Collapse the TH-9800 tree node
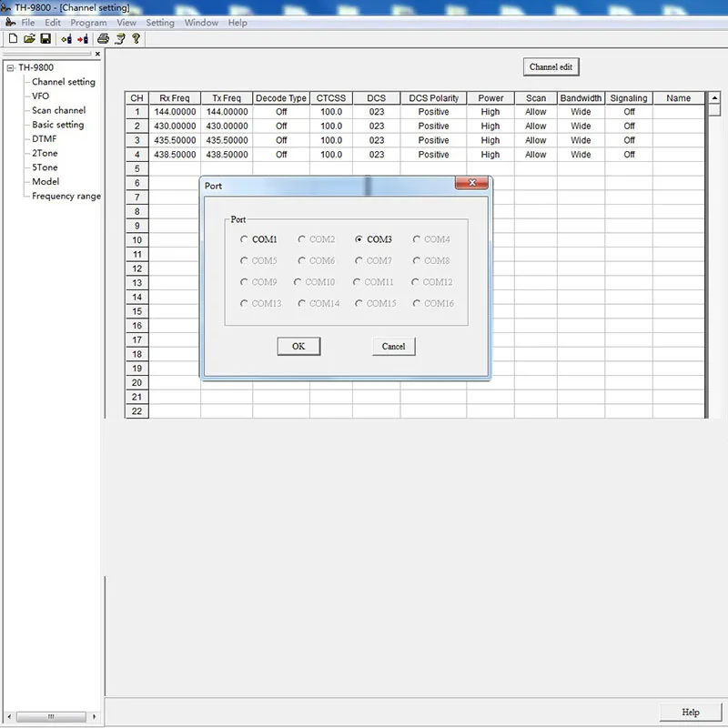Image resolution: width=728 pixels, height=728 pixels. (x=10, y=67)
